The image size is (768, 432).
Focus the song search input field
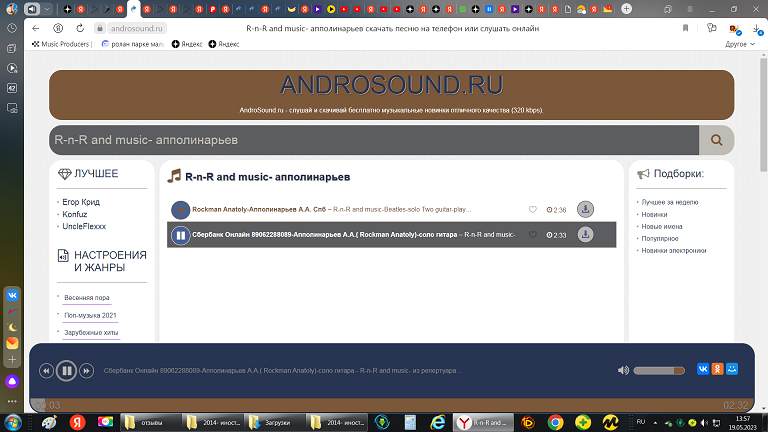[x=374, y=140]
